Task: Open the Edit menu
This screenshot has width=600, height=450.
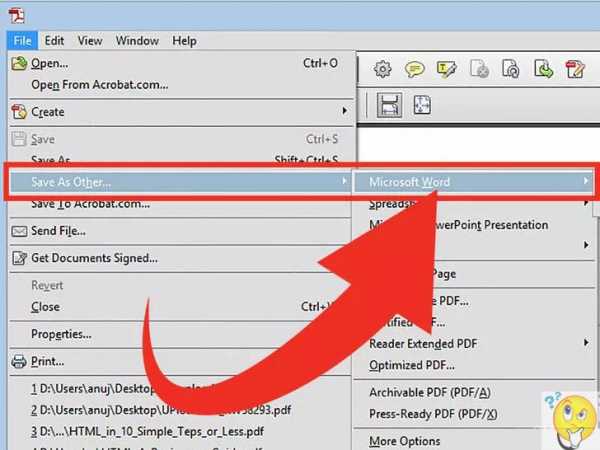Action: tap(54, 41)
